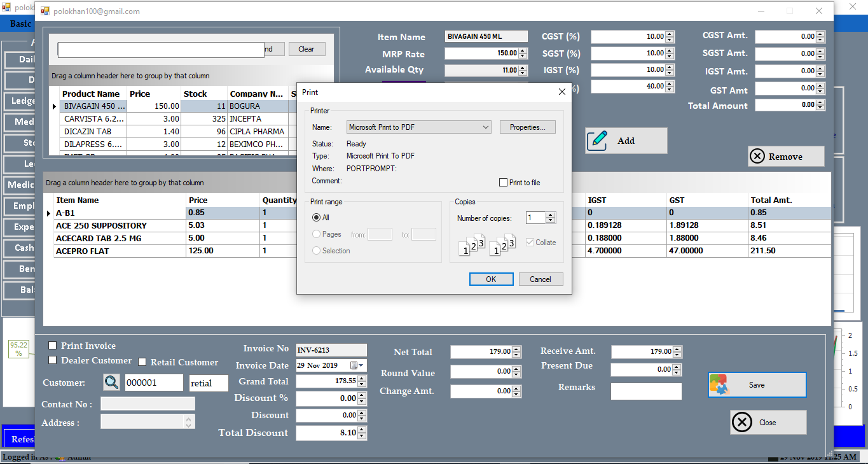
Task: Click the Number of copies spinner
Action: [x=541, y=218]
